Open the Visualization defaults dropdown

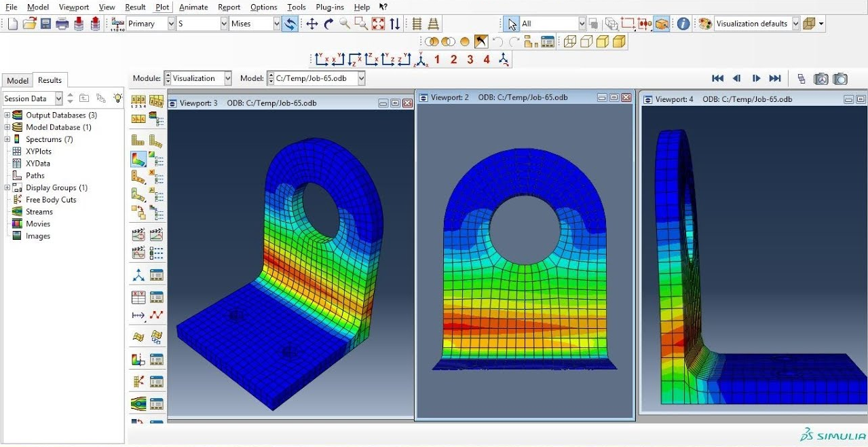(796, 24)
